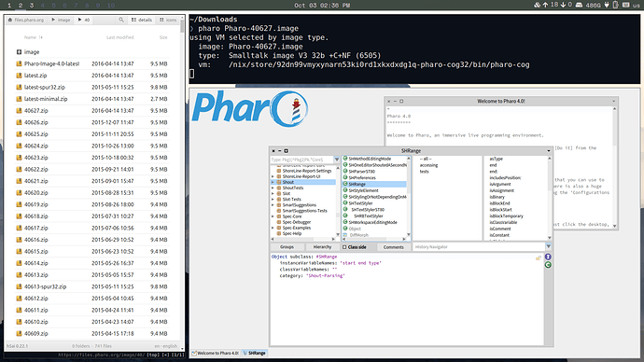Click the class icon next to SHPreferences
Screen dimensions: 644x362
coord(345,177)
